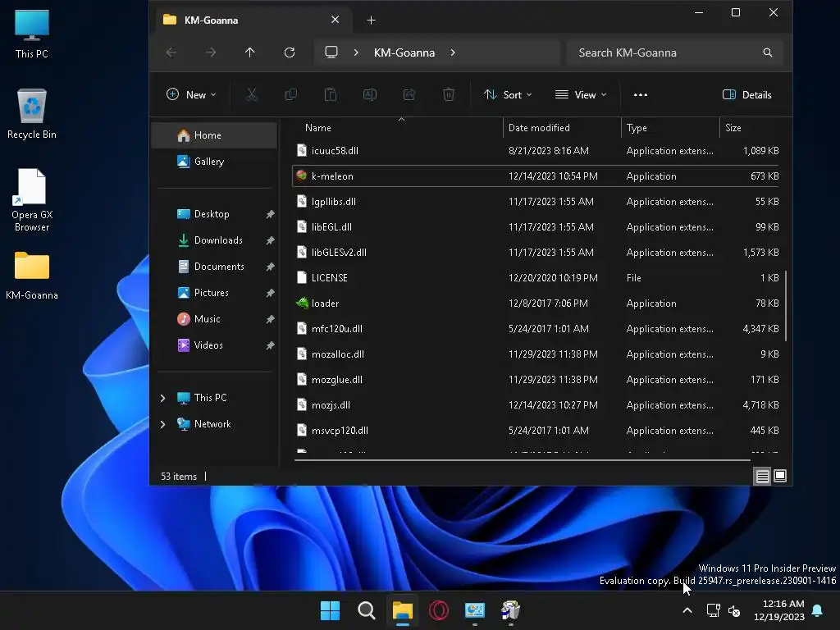840x630 pixels.
Task: Click the chevron before KM-Goanna in address bar
Action: (356, 52)
